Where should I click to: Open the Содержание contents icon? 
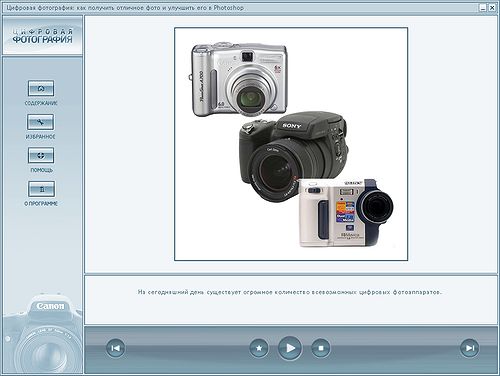(x=41, y=89)
